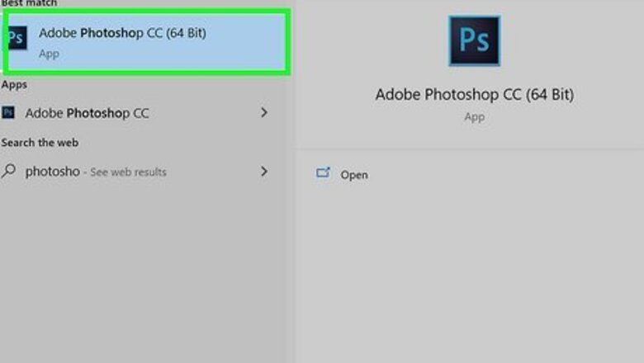The height and width of the screenshot is (363, 644).
Task: Click the large Photoshop icon in the preview pane
Action: (x=474, y=41)
